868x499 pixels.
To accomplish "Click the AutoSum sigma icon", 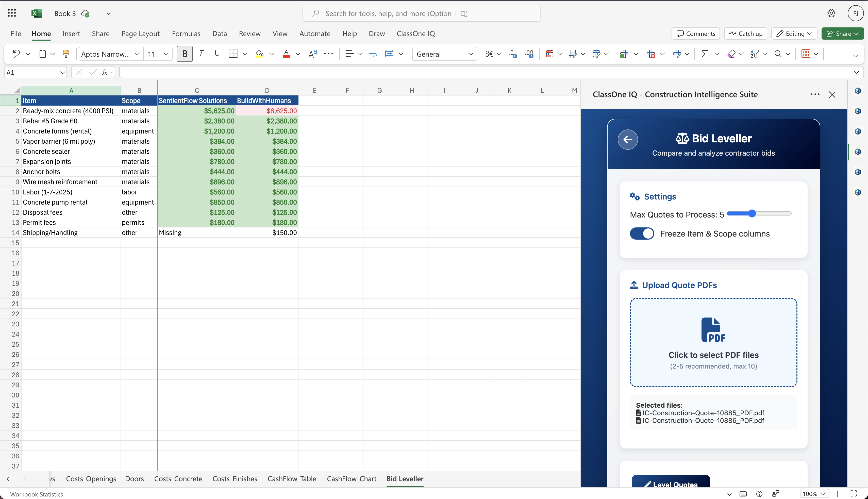I will [x=705, y=54].
